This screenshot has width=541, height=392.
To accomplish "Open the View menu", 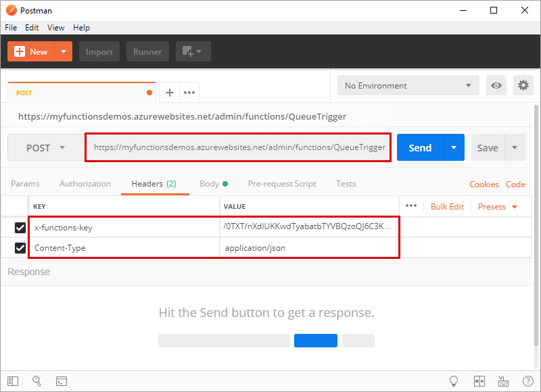I will (56, 28).
